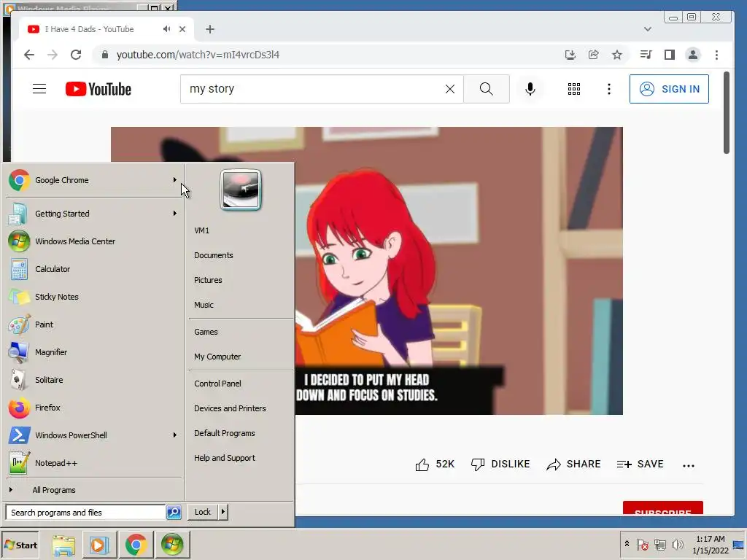Click the red SUBSCRIBE button

point(662,508)
